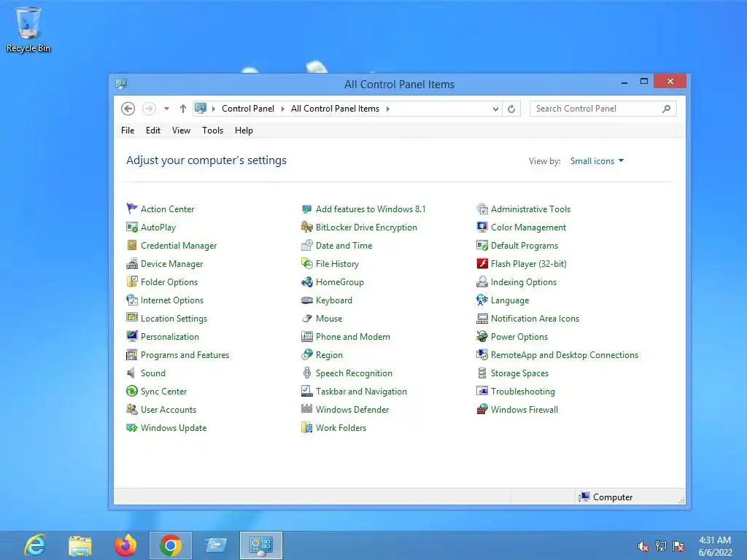The image size is (747, 560).
Task: Open RemoteApp and Desktop Connections link
Action: click(565, 355)
